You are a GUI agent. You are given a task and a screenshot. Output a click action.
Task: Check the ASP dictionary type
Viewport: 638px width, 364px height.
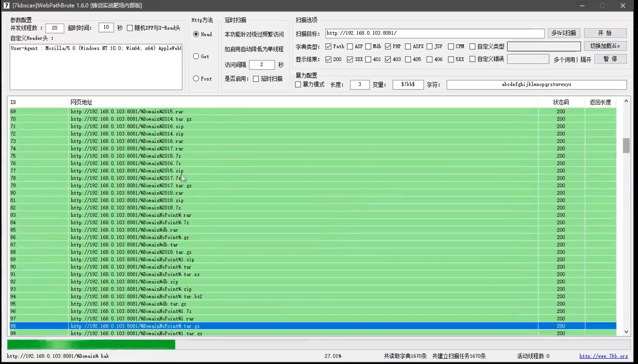pos(350,47)
